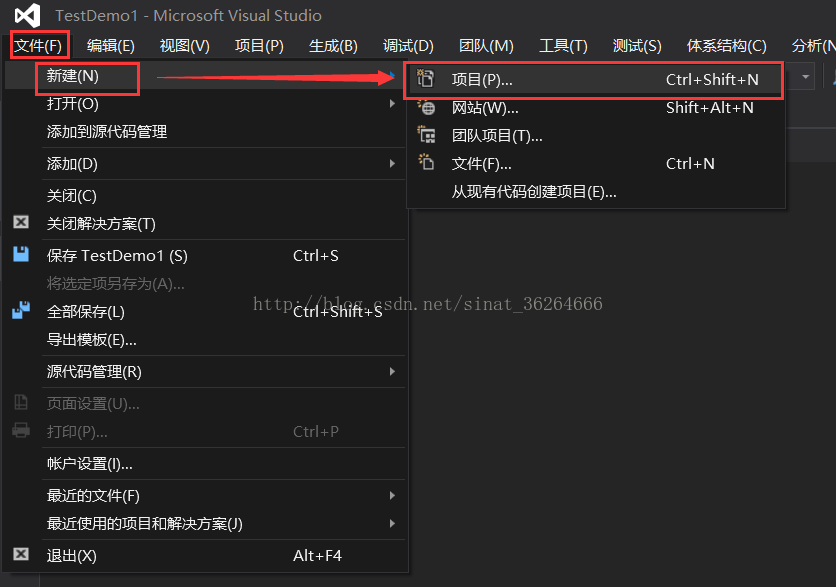The height and width of the screenshot is (587, 836).
Task: Expand the 打开(O) submenu arrow
Action: pos(392,103)
